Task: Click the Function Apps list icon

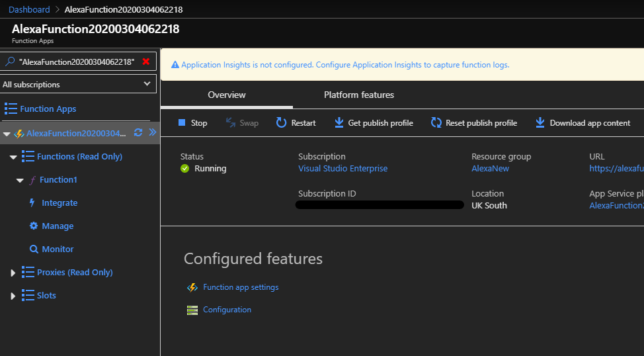Action: tap(11, 109)
